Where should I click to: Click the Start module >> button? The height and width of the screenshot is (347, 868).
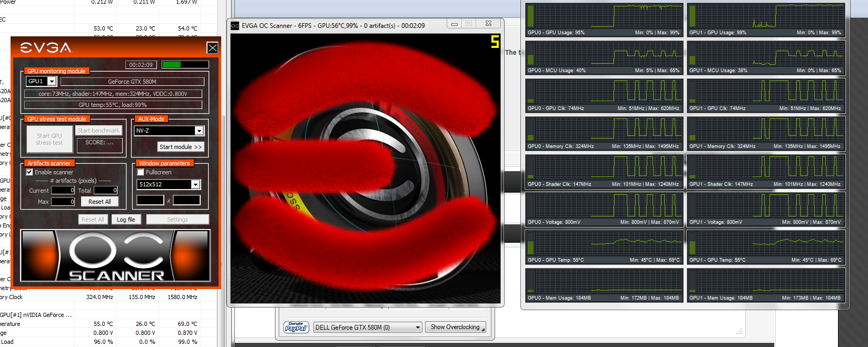click(x=181, y=147)
